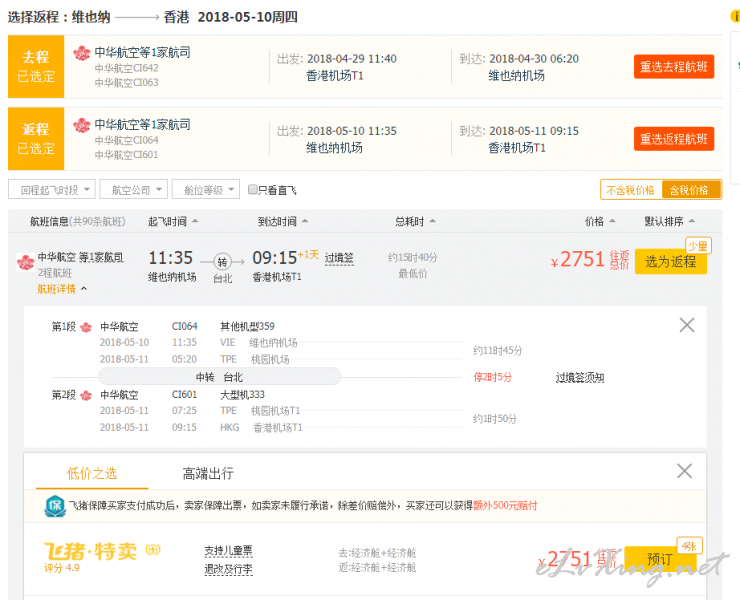The width and height of the screenshot is (740, 600).
Task: Click 额外500元赔付 link
Action: 505,506
